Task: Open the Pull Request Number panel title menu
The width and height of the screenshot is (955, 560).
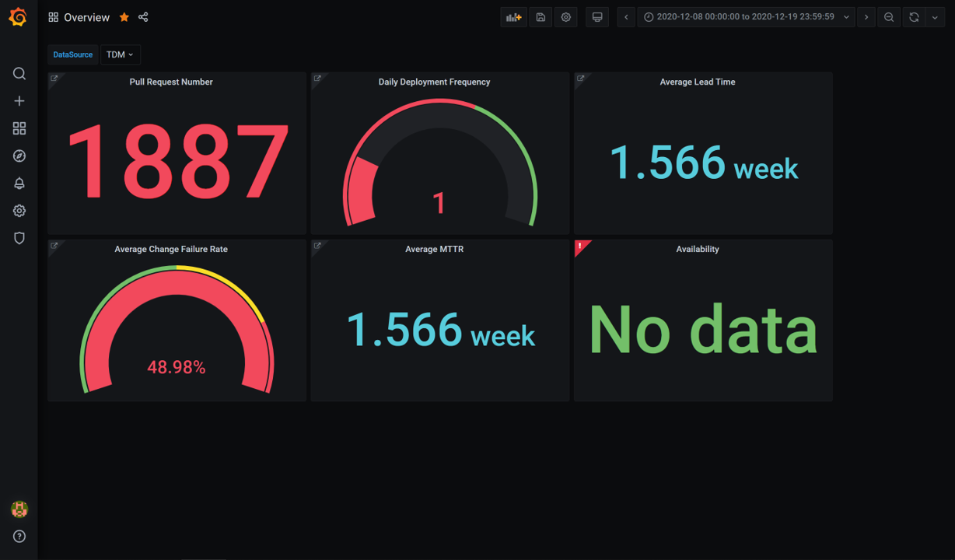Action: coord(171,82)
